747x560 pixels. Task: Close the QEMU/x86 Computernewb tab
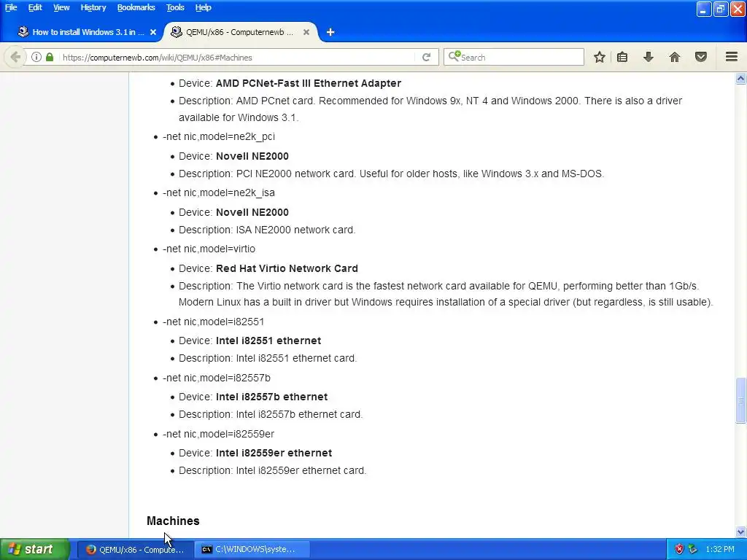[306, 32]
